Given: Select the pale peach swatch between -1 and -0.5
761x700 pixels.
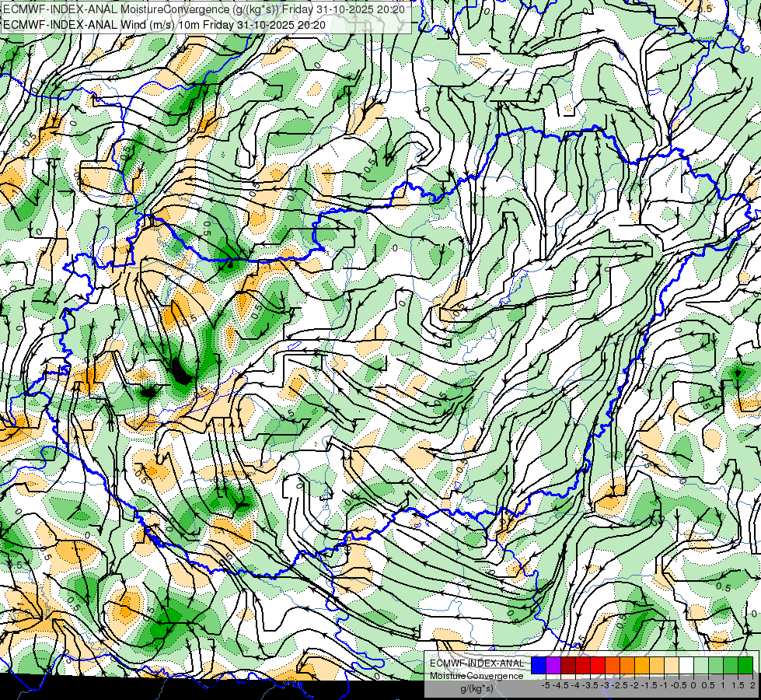Looking at the screenshot, I should pos(672,665).
